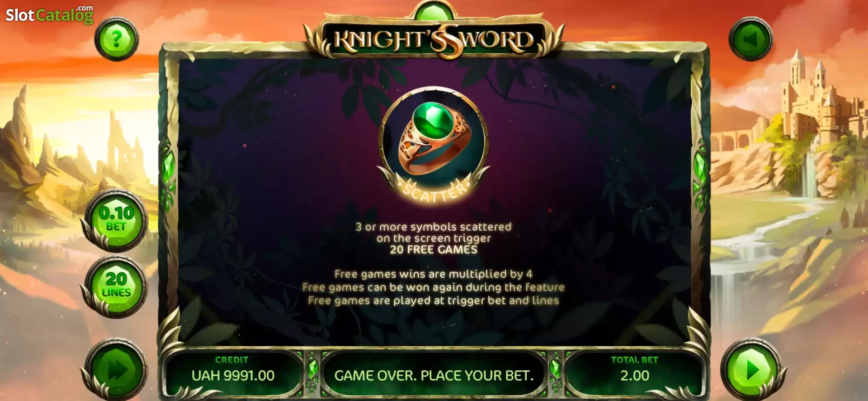Click the emerald gem on left frame edge

click(x=168, y=170)
